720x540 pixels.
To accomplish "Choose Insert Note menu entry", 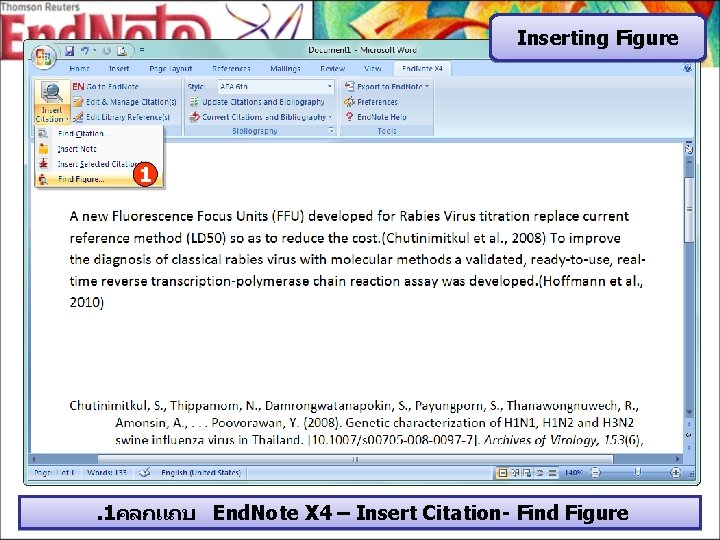I will [99, 149].
